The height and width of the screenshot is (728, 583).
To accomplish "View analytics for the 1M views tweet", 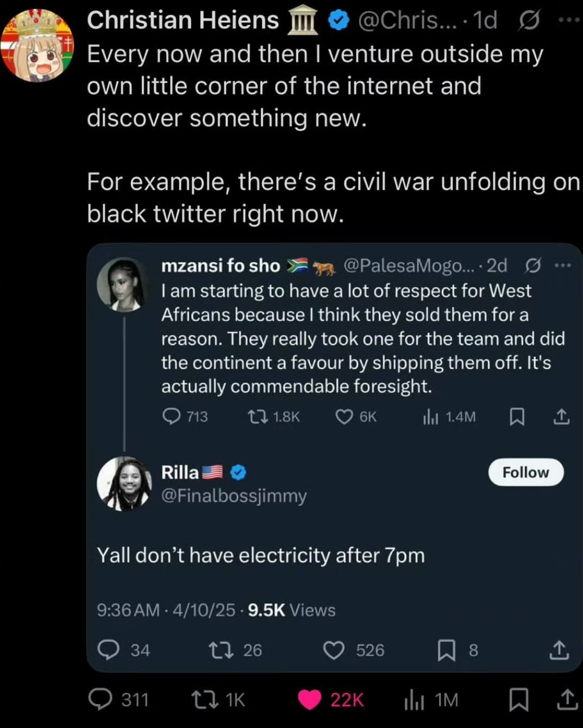I will [415, 700].
